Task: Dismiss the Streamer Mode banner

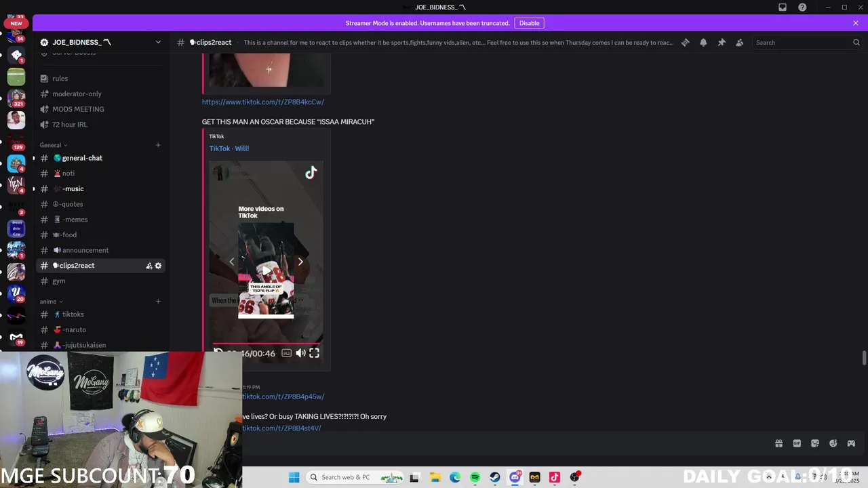Action: (856, 23)
